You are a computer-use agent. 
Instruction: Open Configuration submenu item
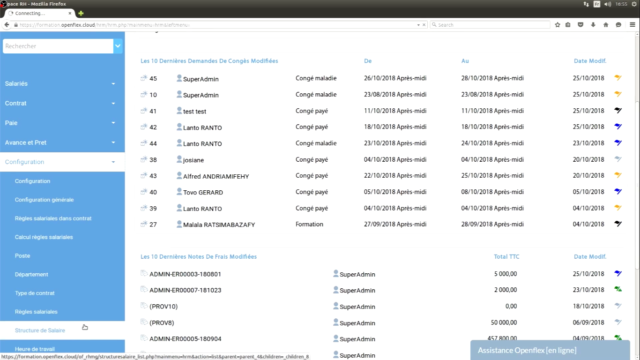click(x=32, y=181)
